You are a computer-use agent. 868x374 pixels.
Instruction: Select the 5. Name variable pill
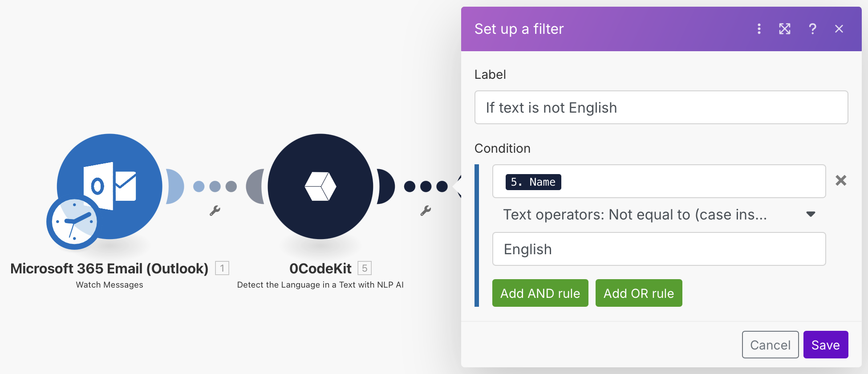(x=533, y=182)
